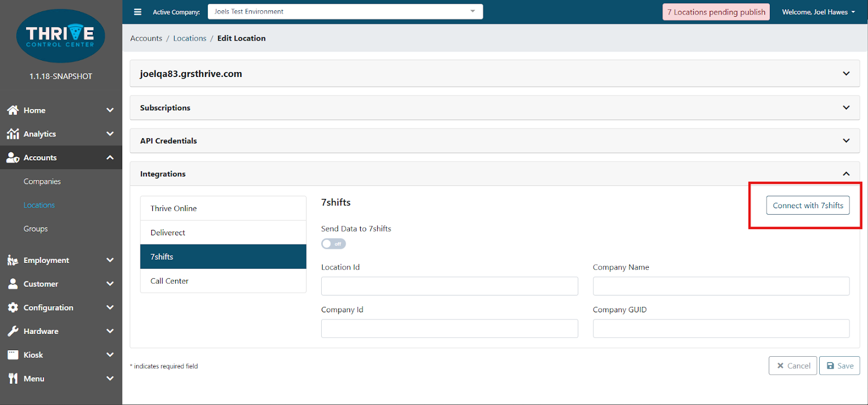Screen dimensions: 868x405
Task: Expand the Home menu chevron
Action: point(110,110)
